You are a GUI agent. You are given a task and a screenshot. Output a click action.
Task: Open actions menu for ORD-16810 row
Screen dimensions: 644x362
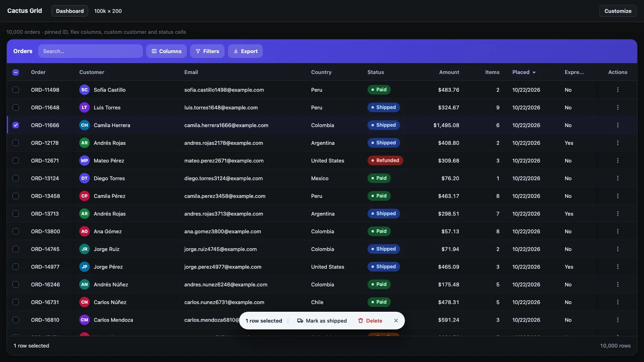[618, 320]
